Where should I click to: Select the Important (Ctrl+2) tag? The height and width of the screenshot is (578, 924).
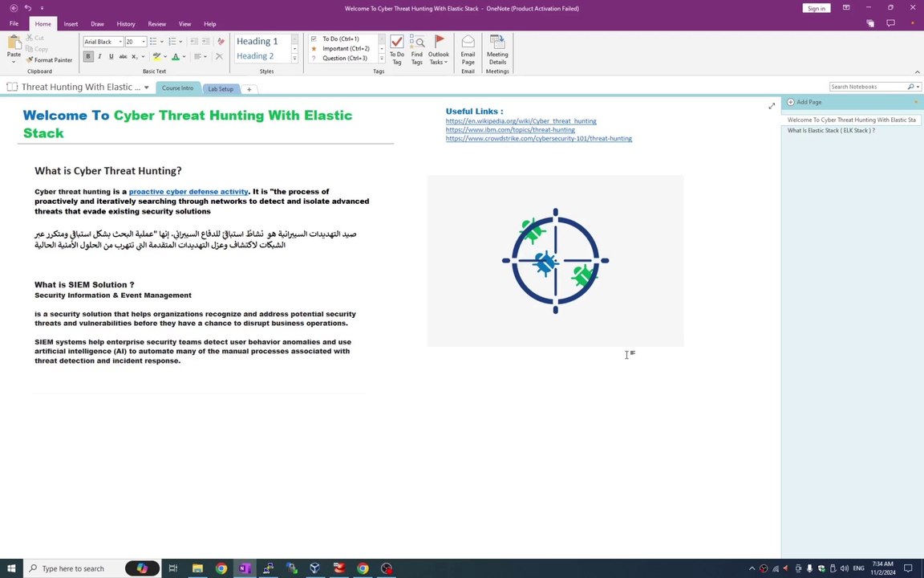[x=345, y=48]
